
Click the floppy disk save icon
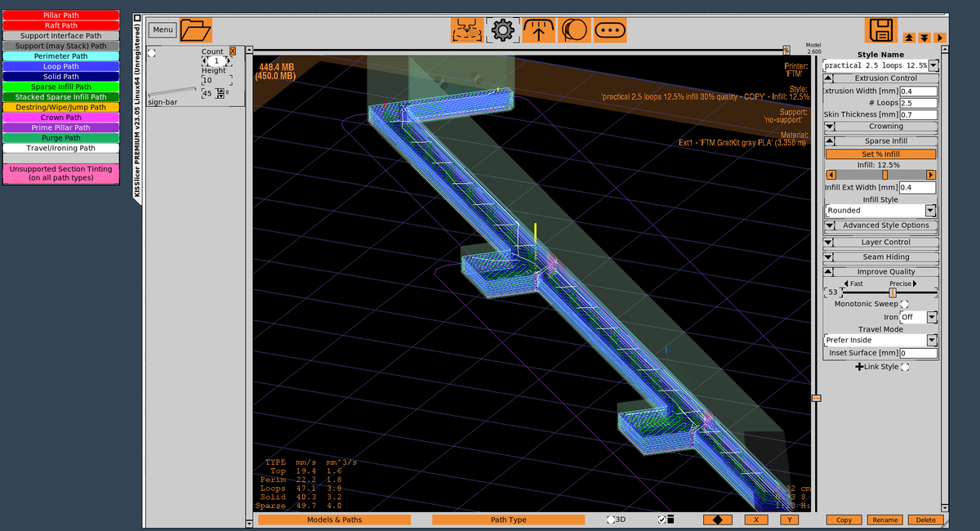click(x=881, y=30)
